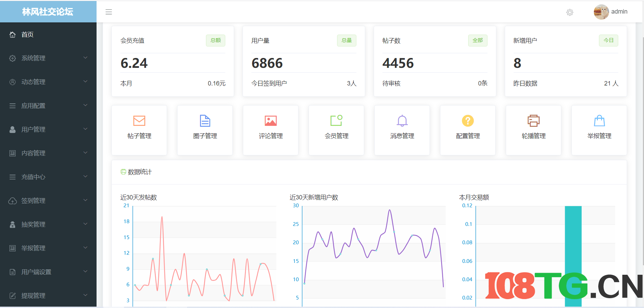Open 举报管理 (report management) bag icon
Viewport: 644px width, 308px height.
point(599,120)
